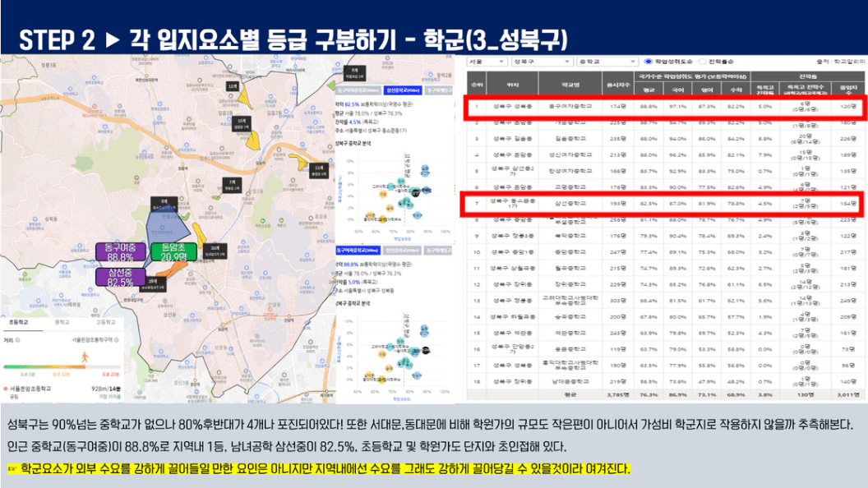The height and width of the screenshot is (488, 868).
Task: Click the 3,785명 total in the 평균 row
Action: 618,394
